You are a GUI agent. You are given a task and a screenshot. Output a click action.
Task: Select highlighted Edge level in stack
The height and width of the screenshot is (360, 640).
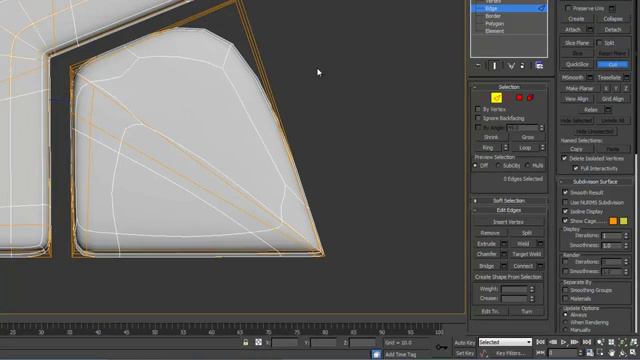tap(509, 8)
